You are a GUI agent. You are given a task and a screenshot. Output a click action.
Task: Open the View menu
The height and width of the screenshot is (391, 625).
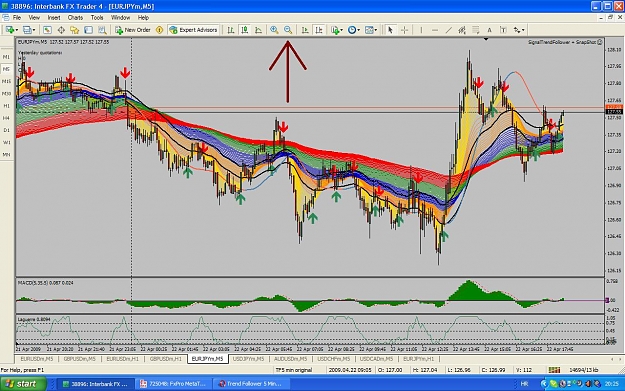pyautogui.click(x=34, y=18)
